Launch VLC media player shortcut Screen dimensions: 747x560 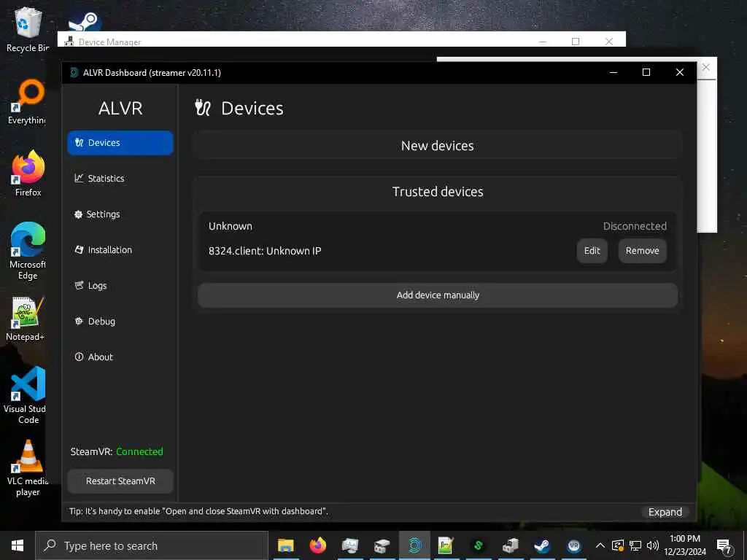click(x=28, y=468)
